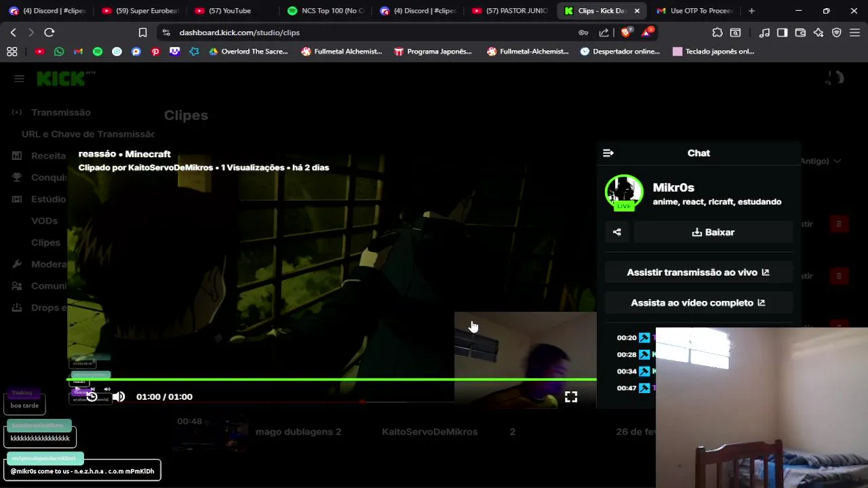Viewport: 868px width, 488px height.
Task: Open the Teclado japonês online bookmark
Action: [x=713, y=52]
